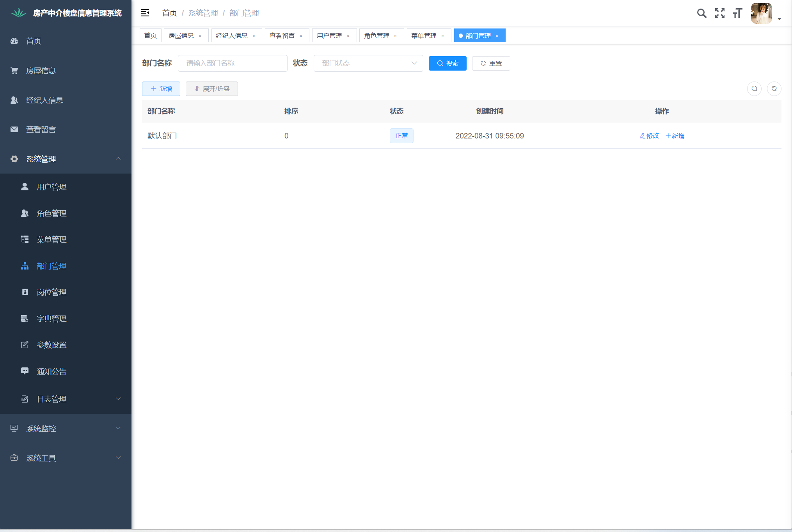792x532 pixels.
Task: Open the font size setting icon
Action: [x=737, y=13]
